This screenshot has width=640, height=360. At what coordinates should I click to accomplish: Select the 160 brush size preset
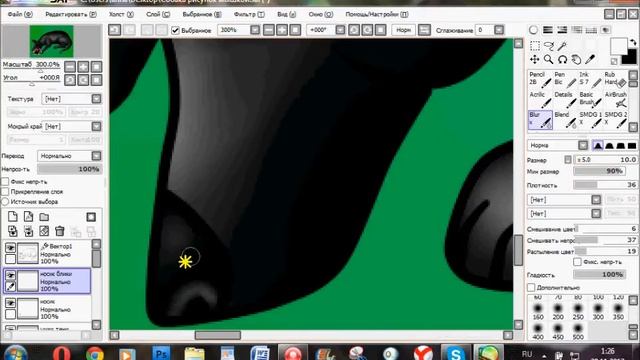point(538,312)
